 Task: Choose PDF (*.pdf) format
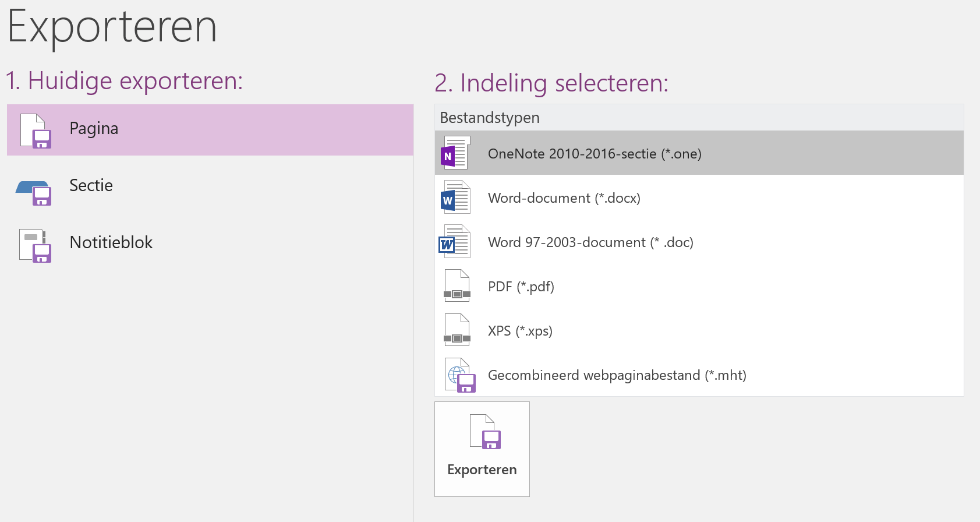pyautogui.click(x=699, y=285)
